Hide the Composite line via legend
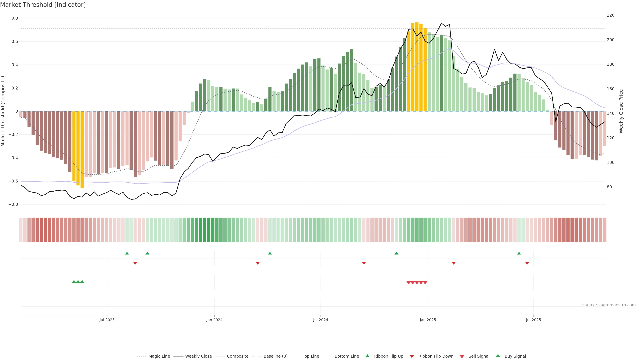The width and height of the screenshot is (644, 362). pos(237,356)
